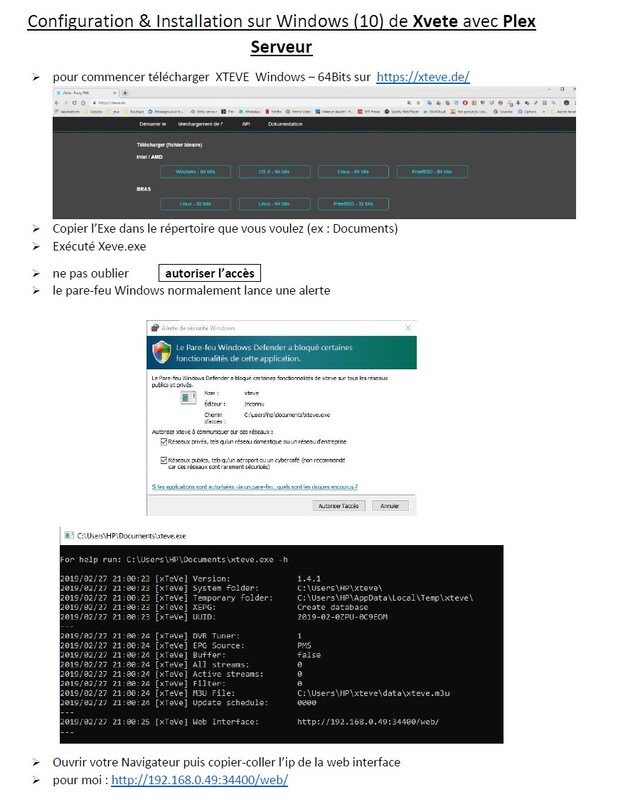Viewport: 623px width, 802px height.
Task: Open the https://xteve.de/ link
Action: point(422,77)
